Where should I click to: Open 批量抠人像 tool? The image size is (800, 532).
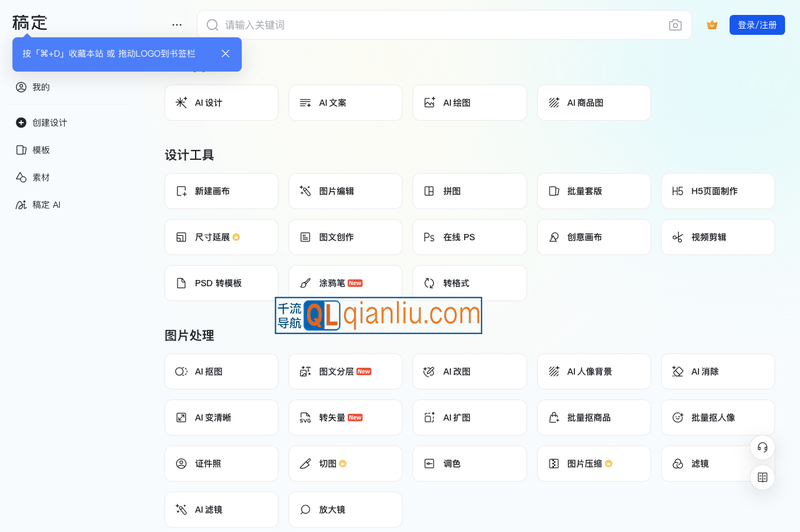[718, 418]
